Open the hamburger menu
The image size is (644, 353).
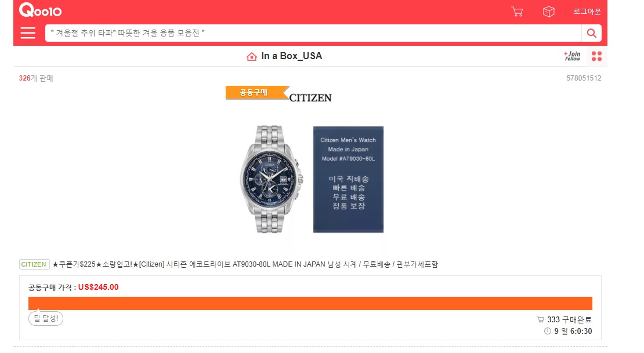coord(28,33)
